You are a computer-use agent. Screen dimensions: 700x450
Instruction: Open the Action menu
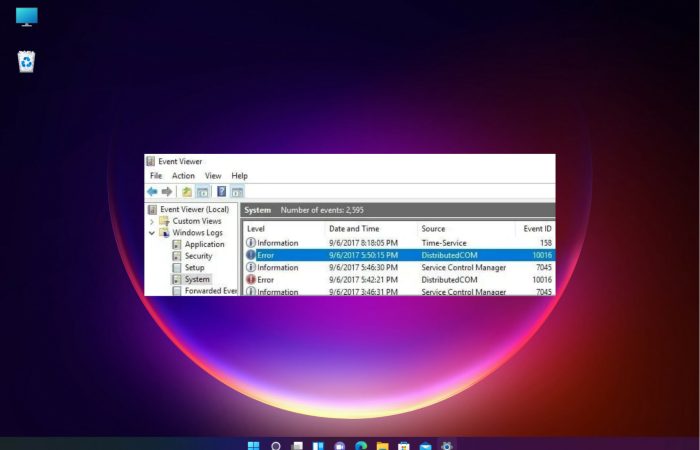(x=183, y=176)
